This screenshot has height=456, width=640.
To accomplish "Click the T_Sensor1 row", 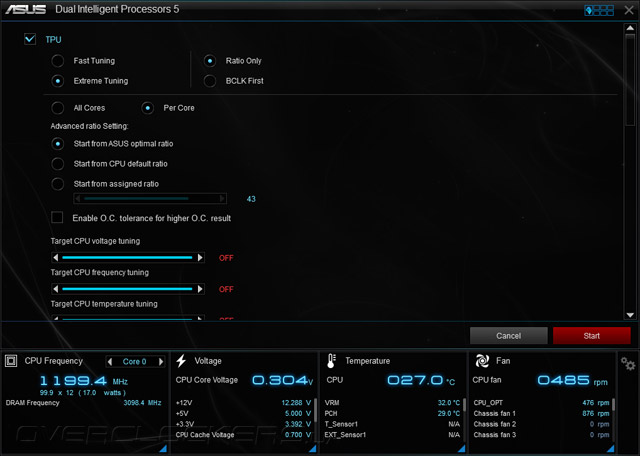I will click(x=392, y=424).
